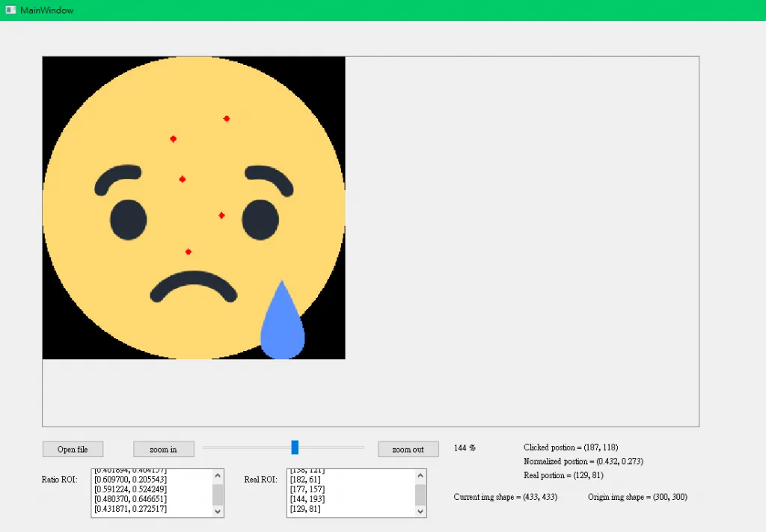Click the blue teardrop on the emoji

point(282,329)
